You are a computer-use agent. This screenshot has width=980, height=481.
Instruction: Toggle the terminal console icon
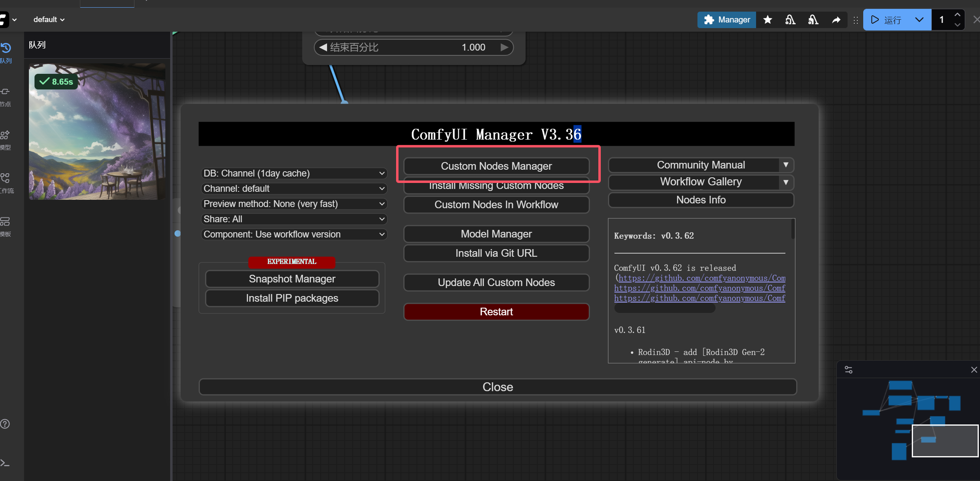click(5, 463)
